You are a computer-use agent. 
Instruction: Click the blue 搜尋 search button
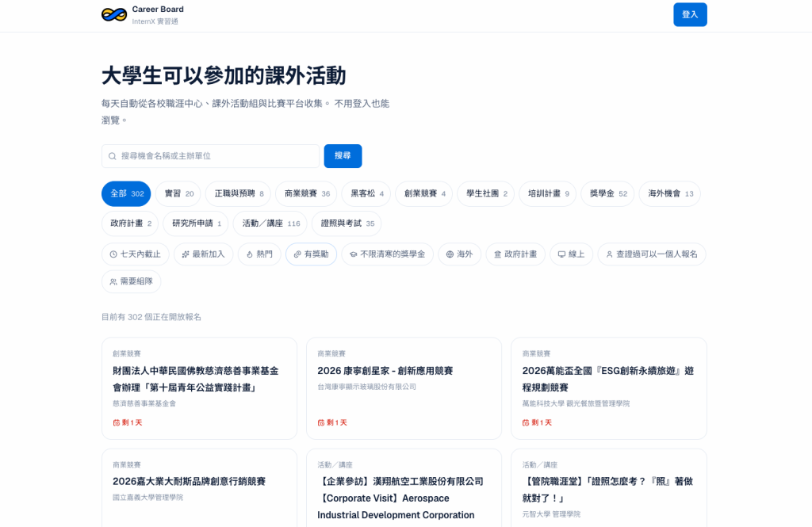pos(343,156)
